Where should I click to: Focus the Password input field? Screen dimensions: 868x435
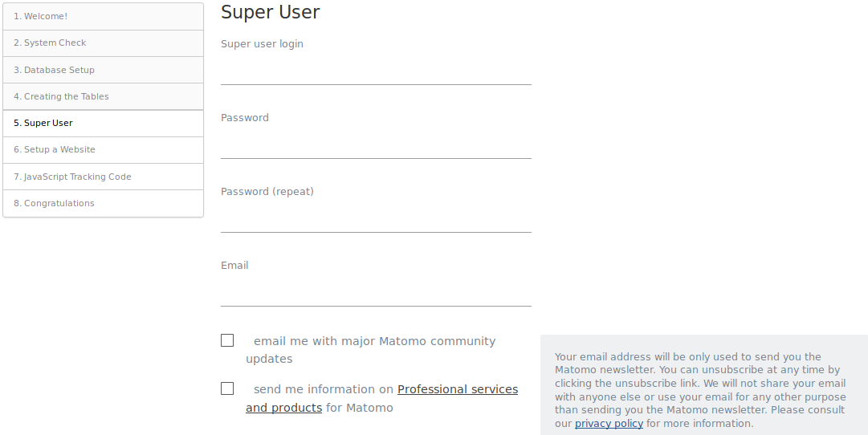(x=376, y=144)
